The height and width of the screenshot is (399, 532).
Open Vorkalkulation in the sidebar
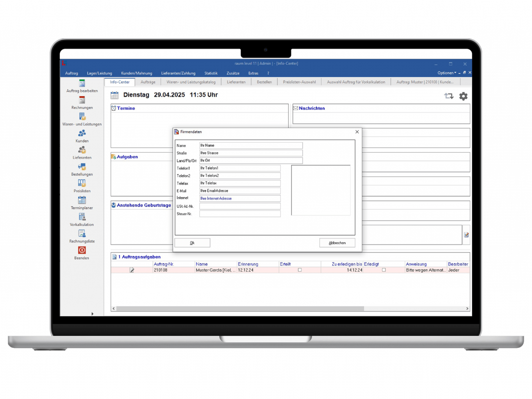pyautogui.click(x=82, y=217)
